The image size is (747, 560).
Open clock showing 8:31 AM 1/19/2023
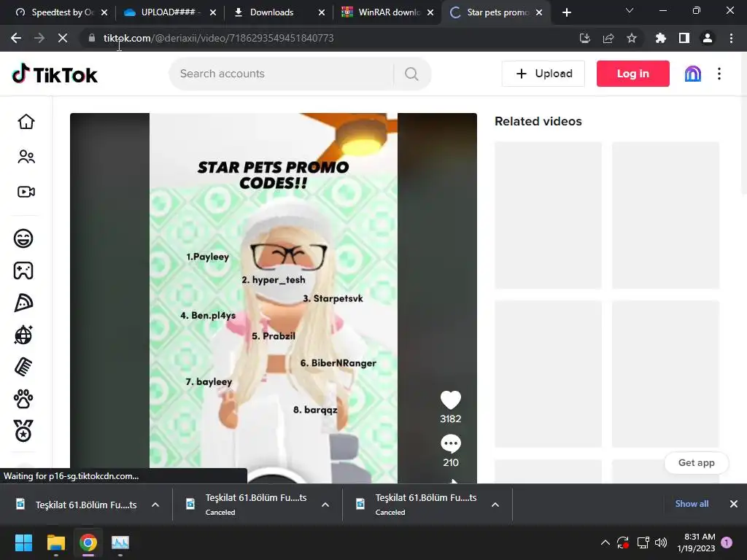[x=696, y=542]
